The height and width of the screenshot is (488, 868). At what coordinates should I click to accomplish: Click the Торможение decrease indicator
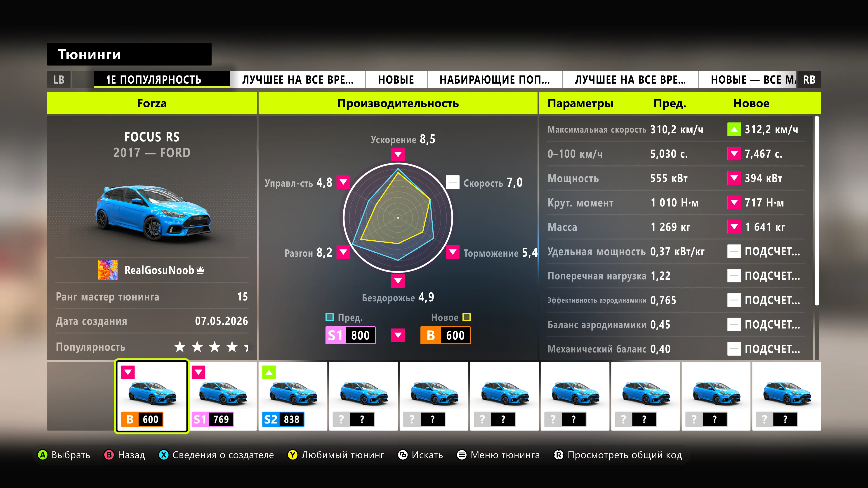click(x=453, y=252)
